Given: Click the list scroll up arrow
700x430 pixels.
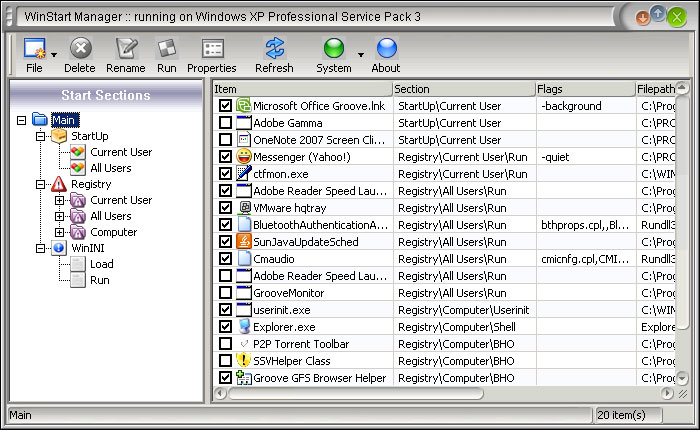Looking at the screenshot, I should click(x=682, y=88).
